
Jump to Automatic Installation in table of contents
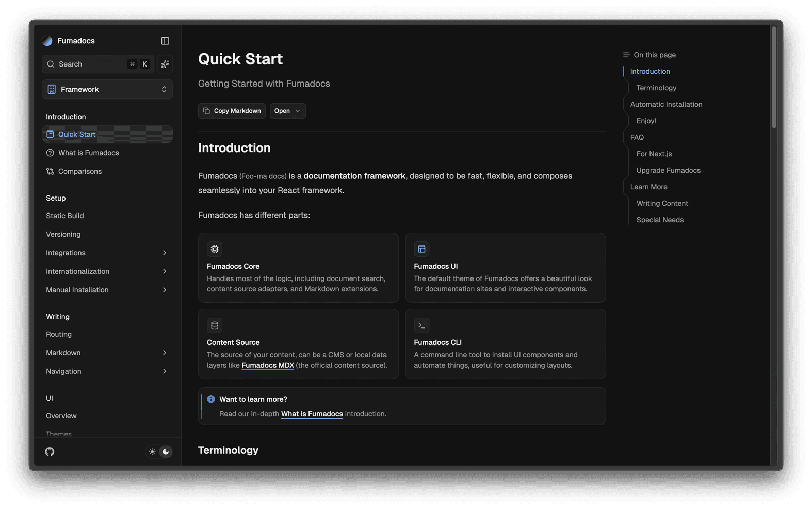tap(666, 104)
